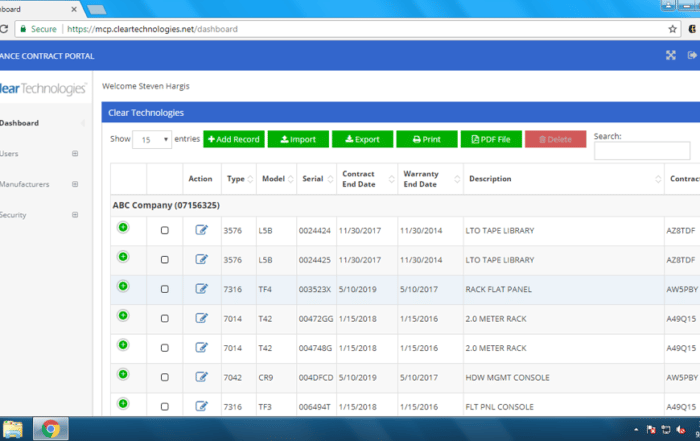The width and height of the screenshot is (700, 441).
Task: Sort table by Description column
Action: click(x=563, y=179)
